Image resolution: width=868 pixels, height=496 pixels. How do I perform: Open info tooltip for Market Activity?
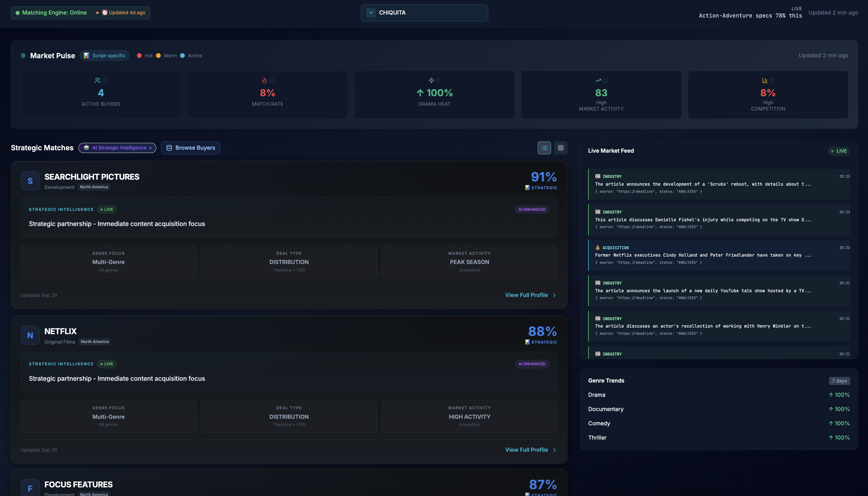point(605,81)
